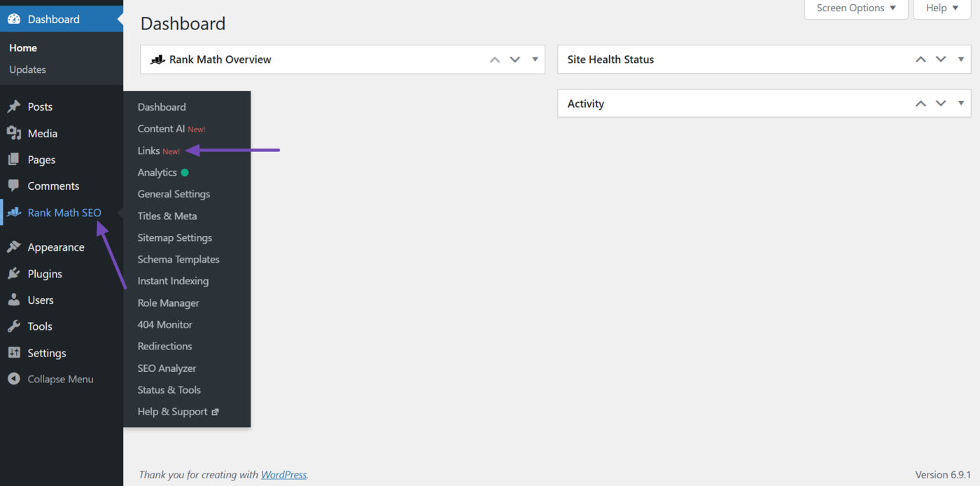Viewport: 980px width, 486px height.
Task: Click the Tools wrench icon
Action: pos(14,326)
